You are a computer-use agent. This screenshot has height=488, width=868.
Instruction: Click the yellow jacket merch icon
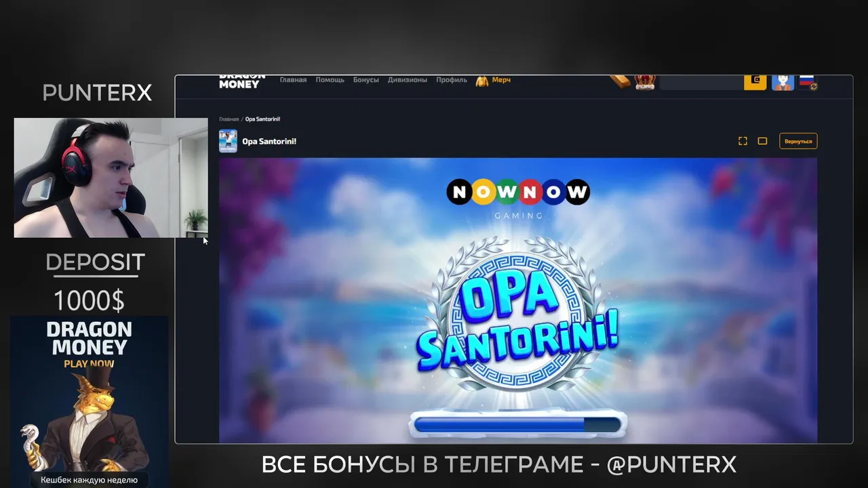[x=482, y=81]
